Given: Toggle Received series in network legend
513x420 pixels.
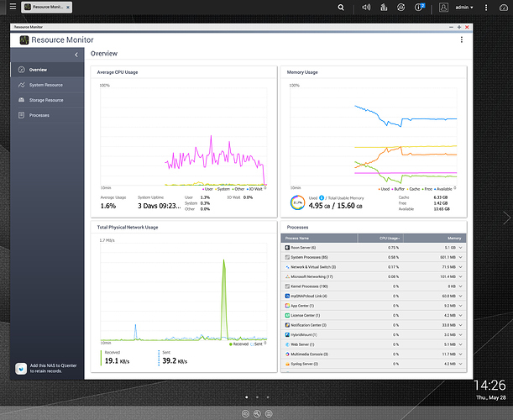Looking at the screenshot, I should point(238,344).
